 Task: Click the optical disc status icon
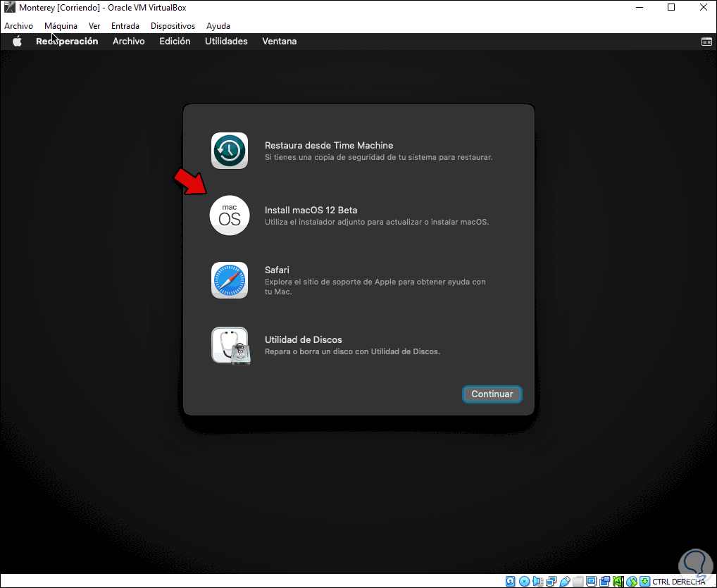525,581
